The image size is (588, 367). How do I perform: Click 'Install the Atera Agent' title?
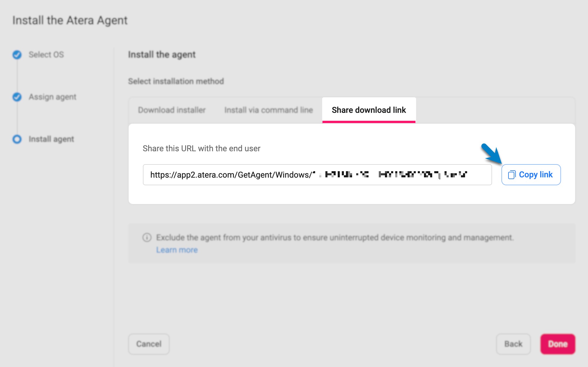(70, 21)
